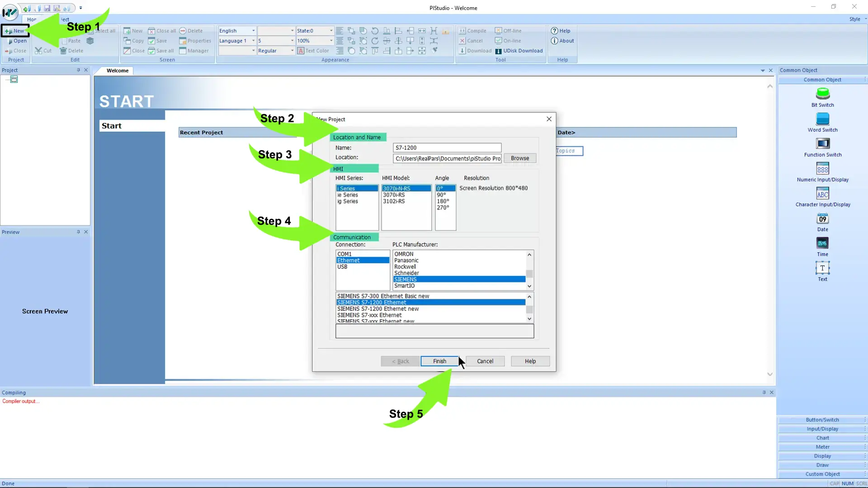The width and height of the screenshot is (868, 488).
Task: Select the Function Switch object
Action: pyautogui.click(x=822, y=147)
